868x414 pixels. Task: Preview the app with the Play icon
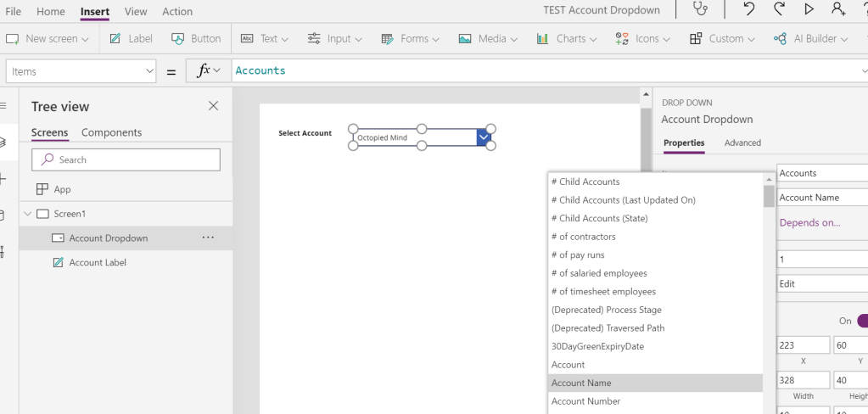click(809, 9)
